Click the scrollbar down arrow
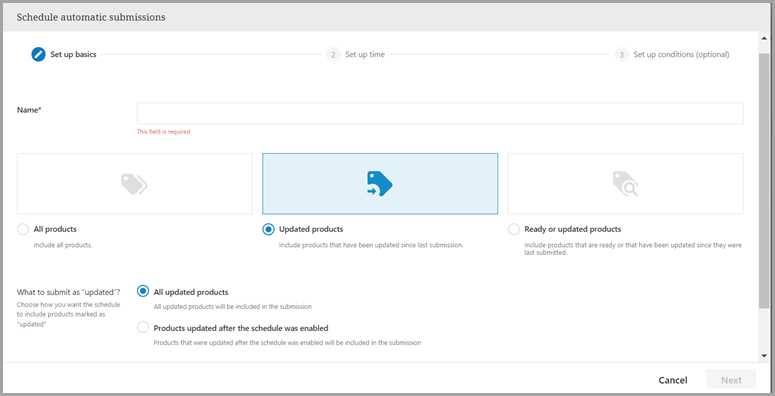The image size is (775, 396). [x=764, y=355]
